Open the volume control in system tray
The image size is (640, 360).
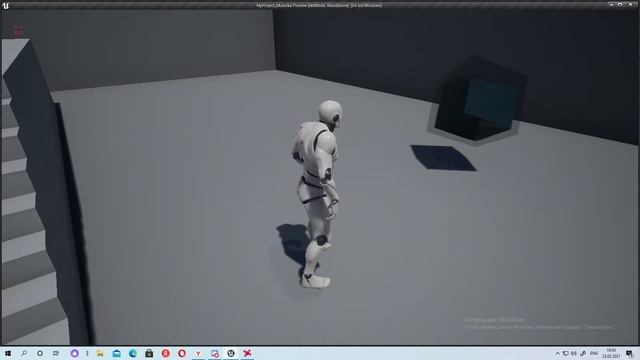[574, 353]
